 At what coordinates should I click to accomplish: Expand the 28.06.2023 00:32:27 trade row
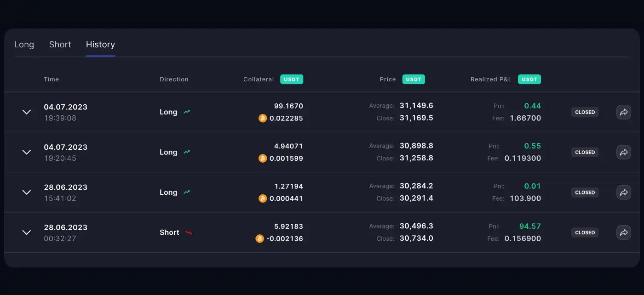click(x=27, y=233)
